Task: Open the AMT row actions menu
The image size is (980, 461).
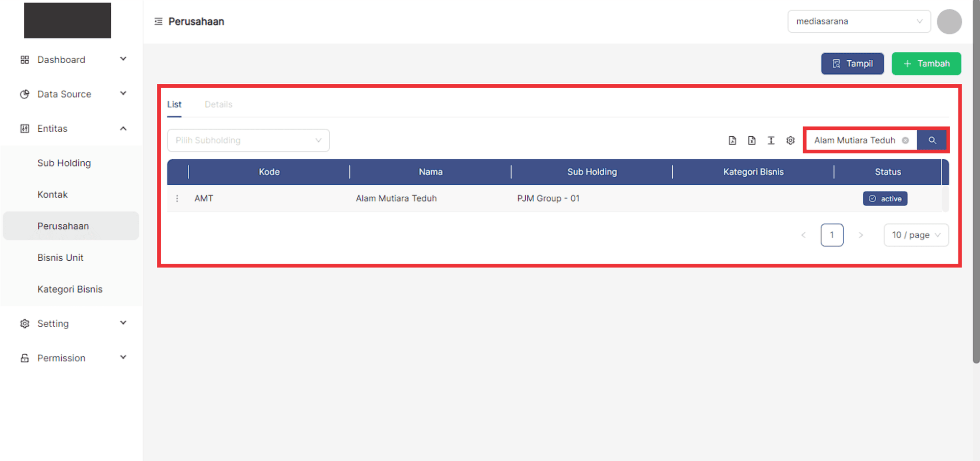Action: (x=177, y=198)
